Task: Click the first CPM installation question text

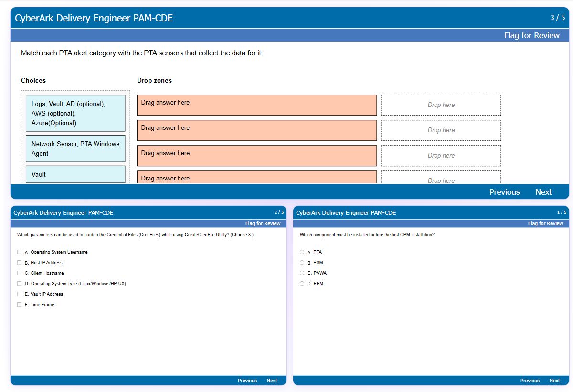Action: (x=367, y=235)
